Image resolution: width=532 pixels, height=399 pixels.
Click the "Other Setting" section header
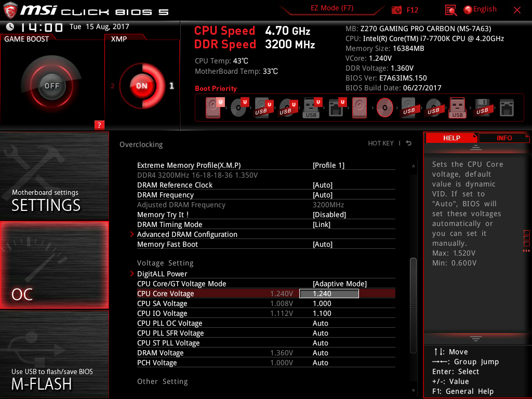click(x=162, y=381)
